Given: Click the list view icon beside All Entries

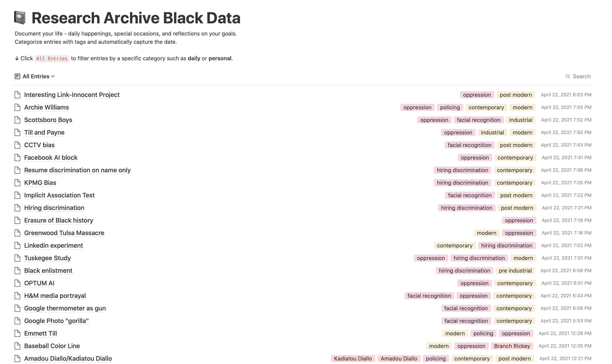Looking at the screenshot, I should coord(17,77).
